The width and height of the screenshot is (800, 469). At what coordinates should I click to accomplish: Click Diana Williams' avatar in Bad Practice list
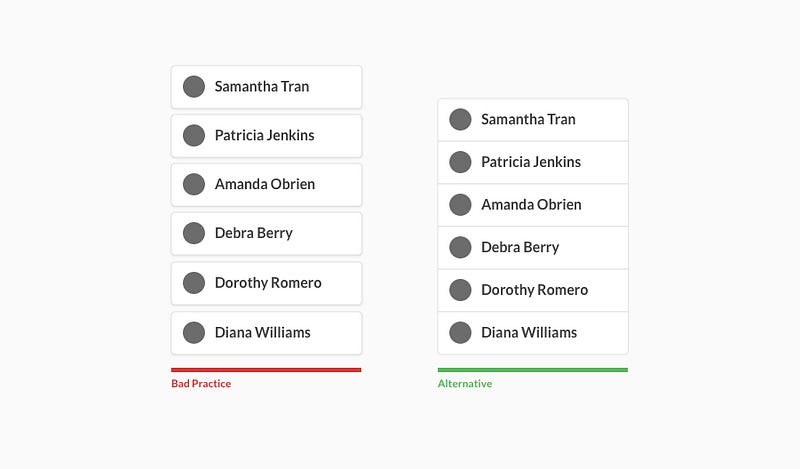pyautogui.click(x=194, y=332)
